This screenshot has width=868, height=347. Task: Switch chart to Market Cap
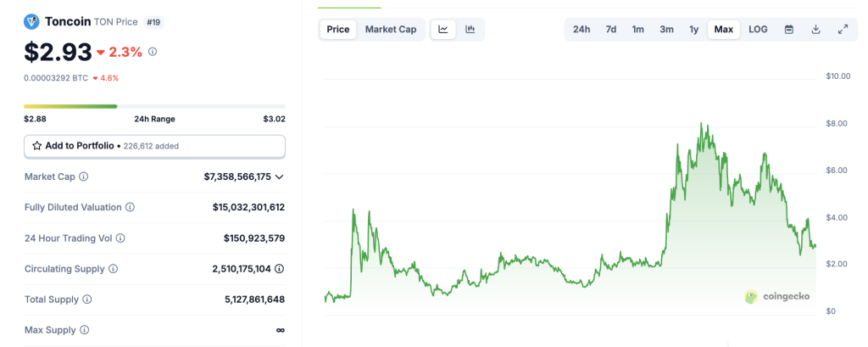pyautogui.click(x=390, y=30)
